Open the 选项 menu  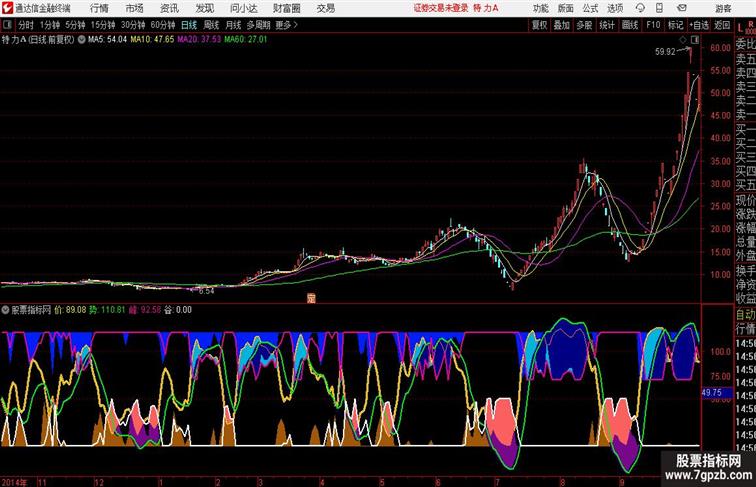click(x=615, y=8)
